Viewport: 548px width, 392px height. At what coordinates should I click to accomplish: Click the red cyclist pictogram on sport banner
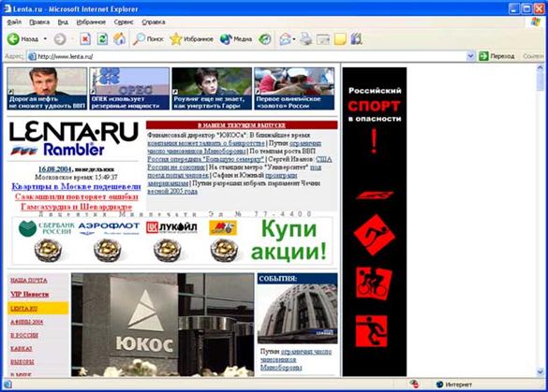(374, 283)
